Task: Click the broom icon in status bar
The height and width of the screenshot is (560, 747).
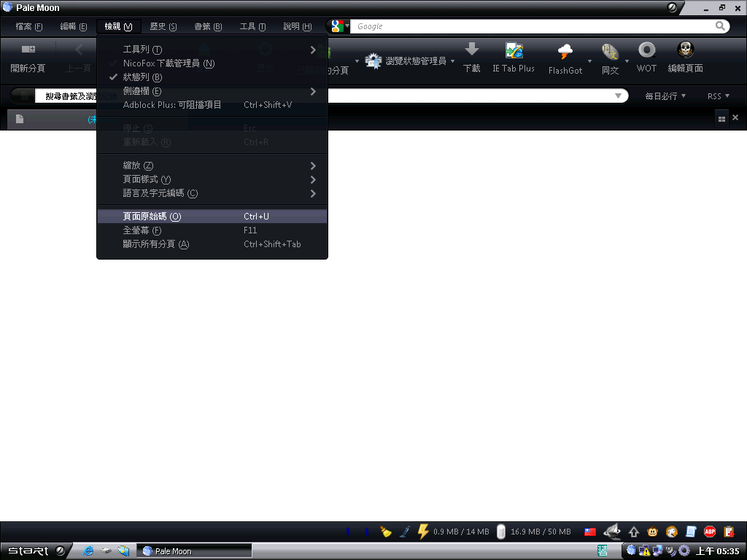Action: (x=385, y=532)
